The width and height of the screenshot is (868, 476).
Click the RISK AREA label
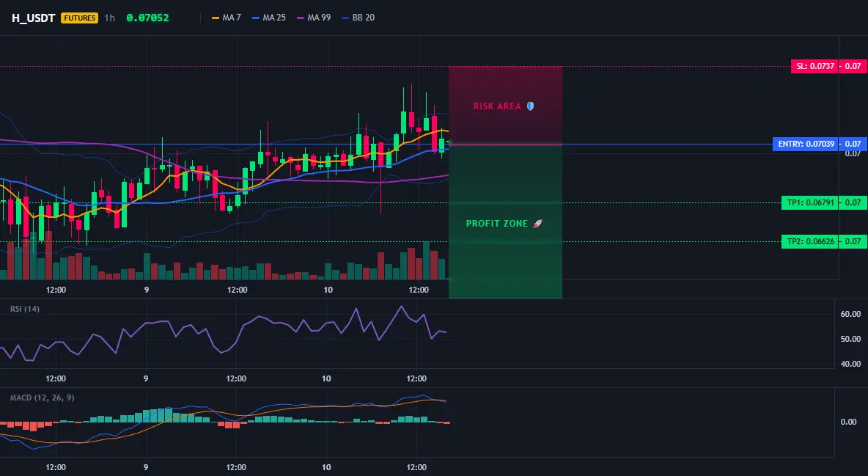497,106
